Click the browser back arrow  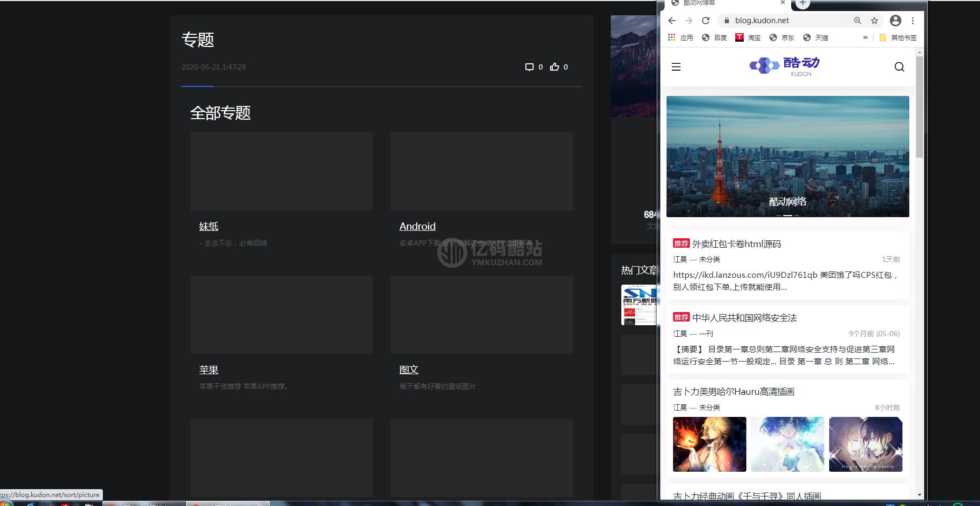671,21
